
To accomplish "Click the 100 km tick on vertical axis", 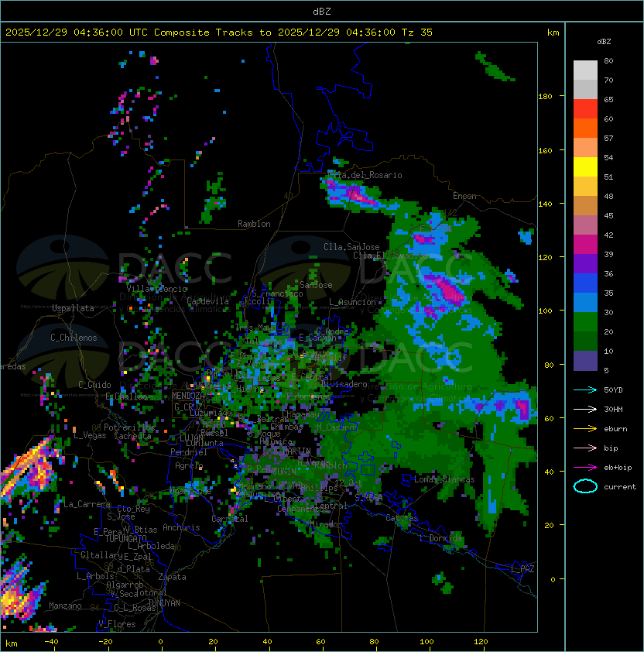I will pos(545,311).
